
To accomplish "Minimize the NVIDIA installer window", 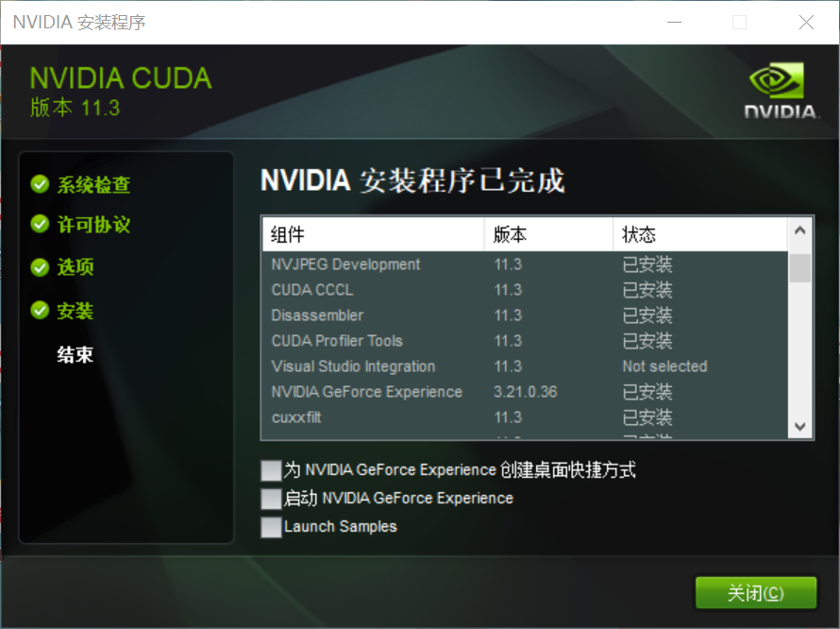I will (674, 21).
